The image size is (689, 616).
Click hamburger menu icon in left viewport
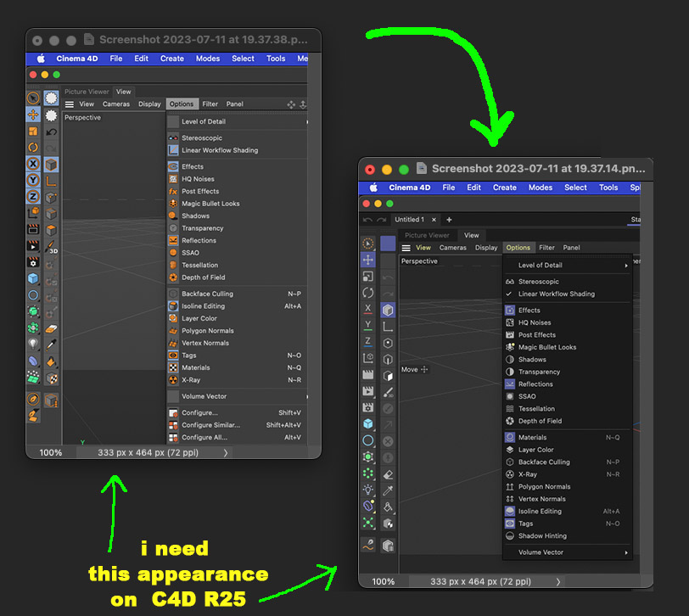coord(69,104)
